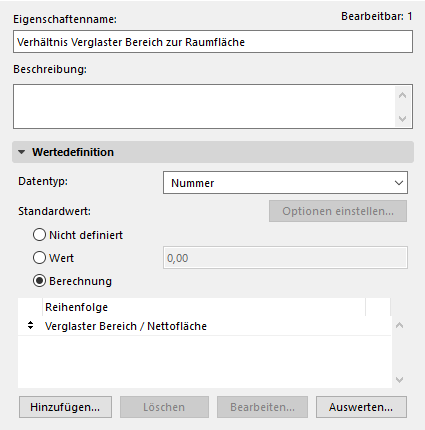The height and width of the screenshot is (430, 425).
Task: Collapse the Wertedefinition section triangle
Action: coord(22,152)
